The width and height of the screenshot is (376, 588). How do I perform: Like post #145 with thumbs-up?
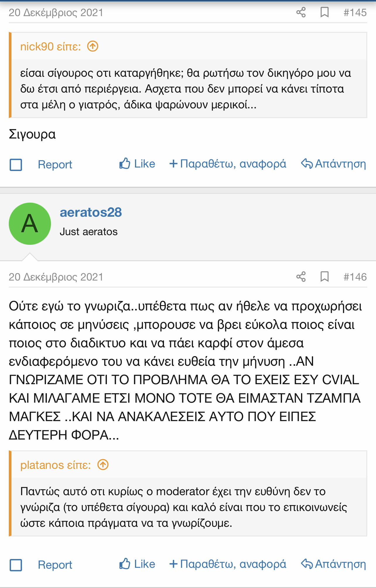(137, 164)
